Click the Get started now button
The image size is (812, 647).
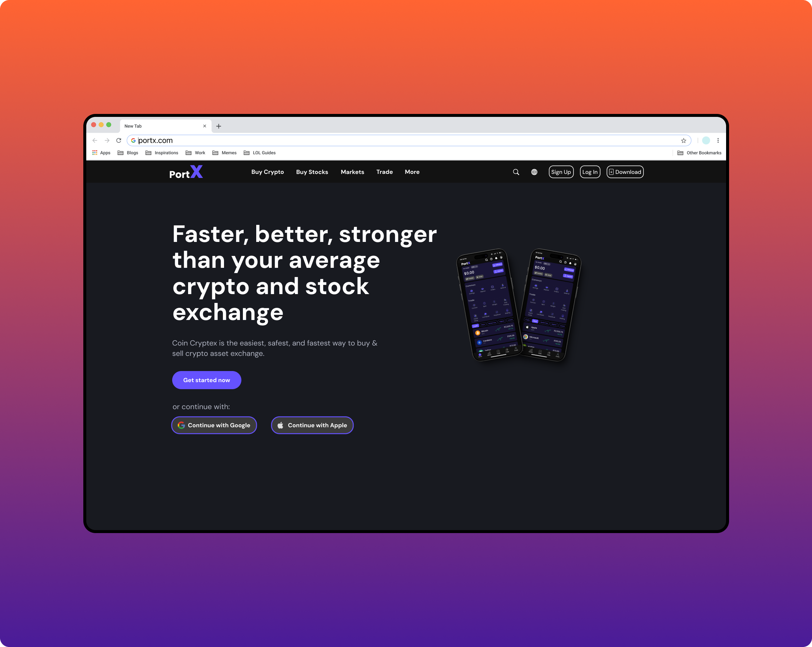click(207, 380)
